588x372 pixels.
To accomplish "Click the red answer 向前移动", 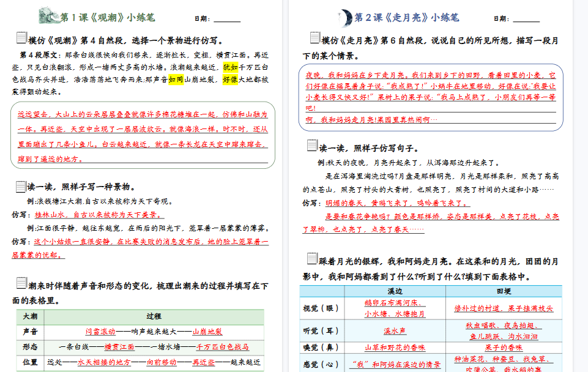I will 162,362.
